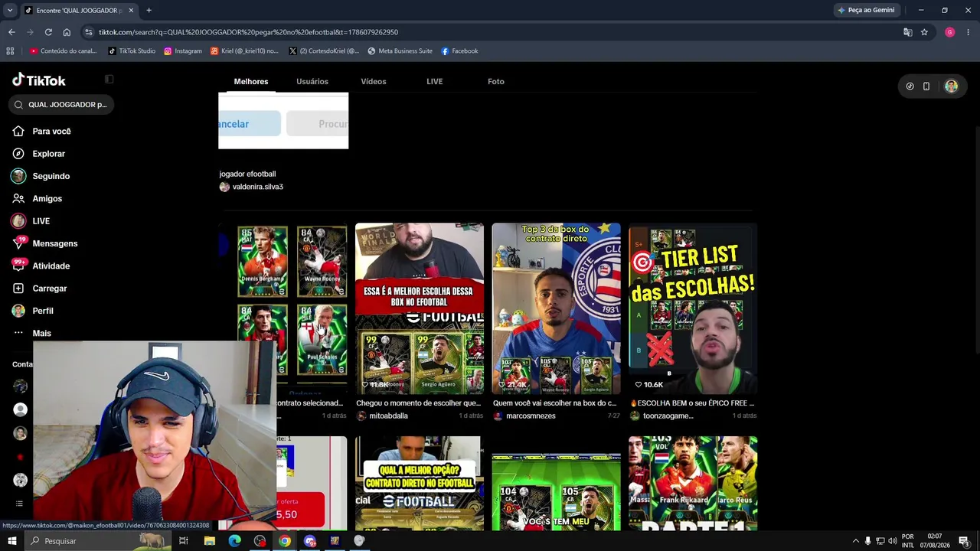Select the Melhores tab
The image size is (980, 551).
pyautogui.click(x=251, y=81)
